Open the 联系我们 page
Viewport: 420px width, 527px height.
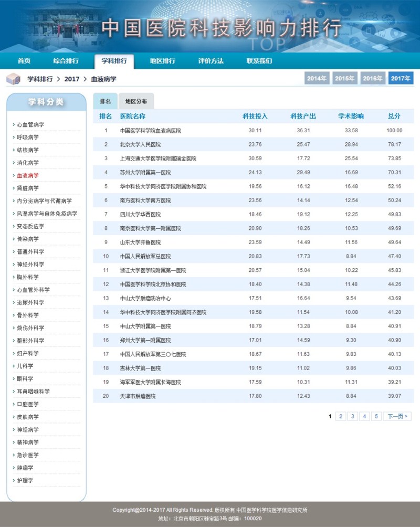(x=259, y=61)
